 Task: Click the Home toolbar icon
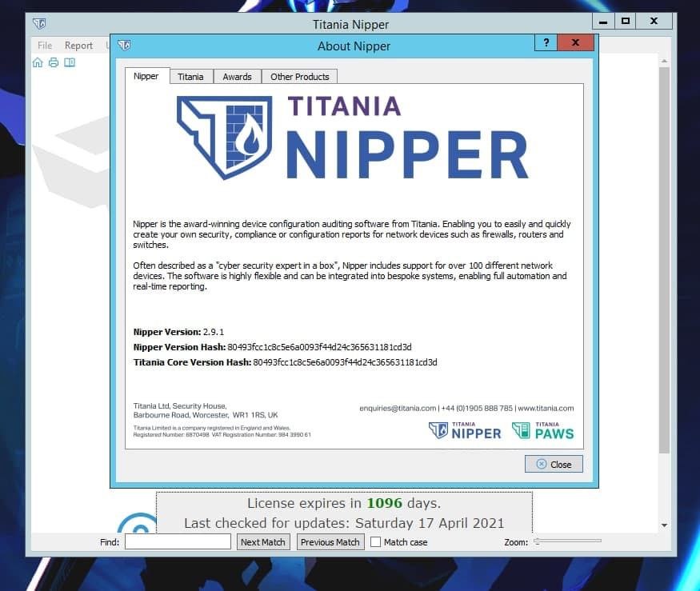38,62
